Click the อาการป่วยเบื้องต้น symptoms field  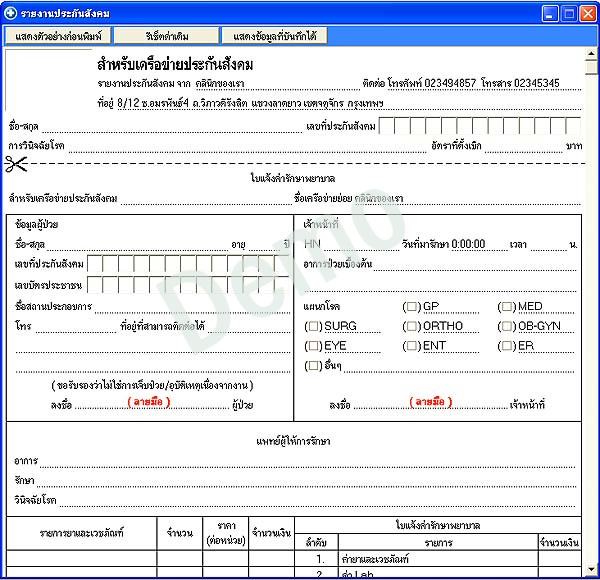[475, 265]
